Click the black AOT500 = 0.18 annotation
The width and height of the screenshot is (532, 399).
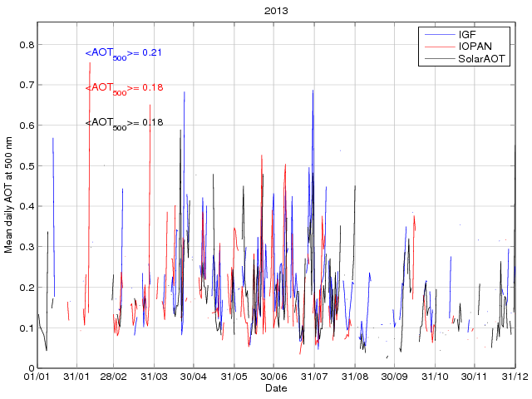[123, 123]
